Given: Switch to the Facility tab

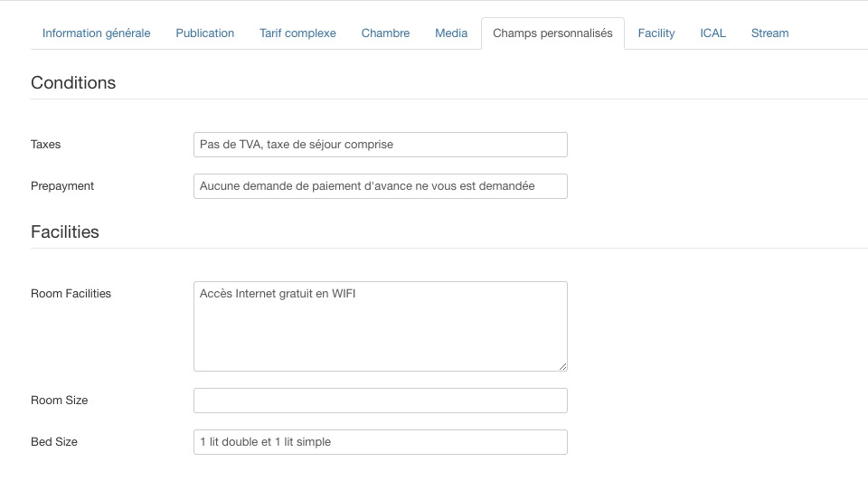Looking at the screenshot, I should click(x=656, y=33).
